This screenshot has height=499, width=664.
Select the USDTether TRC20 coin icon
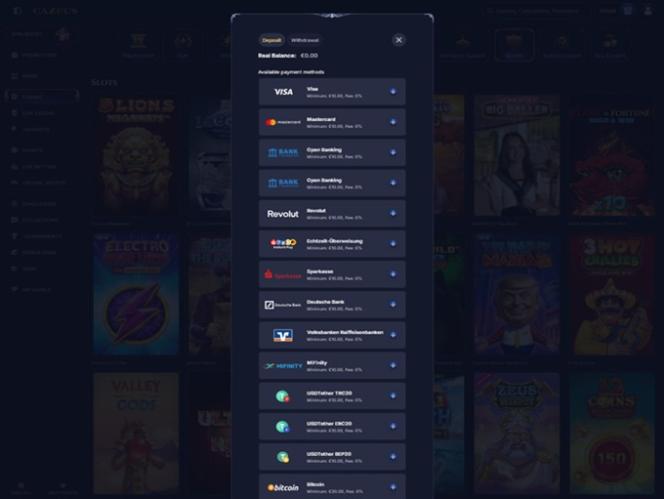282,396
